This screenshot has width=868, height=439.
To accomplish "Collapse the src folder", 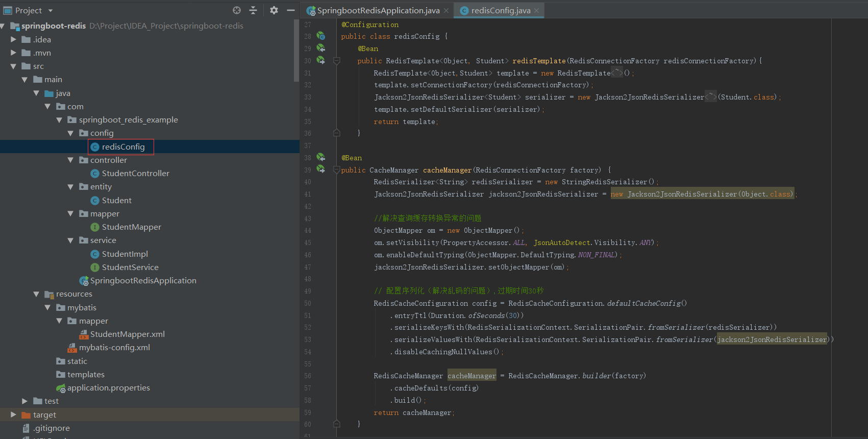I will click(14, 66).
